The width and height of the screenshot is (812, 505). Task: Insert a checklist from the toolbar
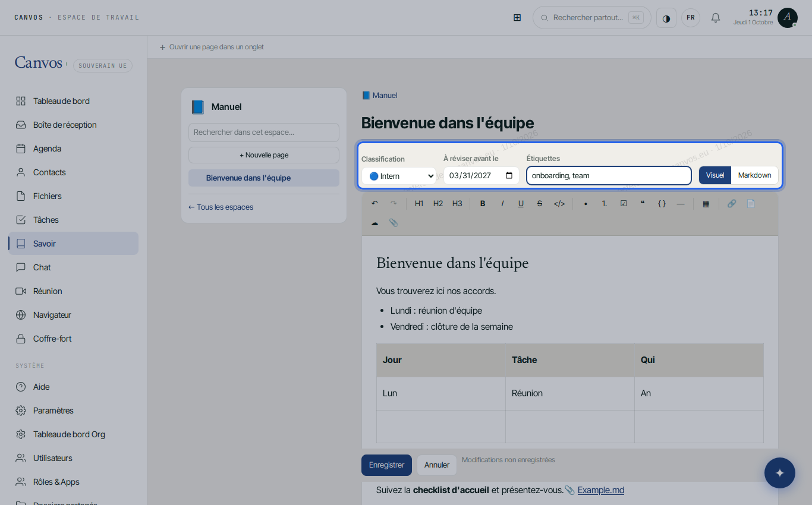(624, 203)
